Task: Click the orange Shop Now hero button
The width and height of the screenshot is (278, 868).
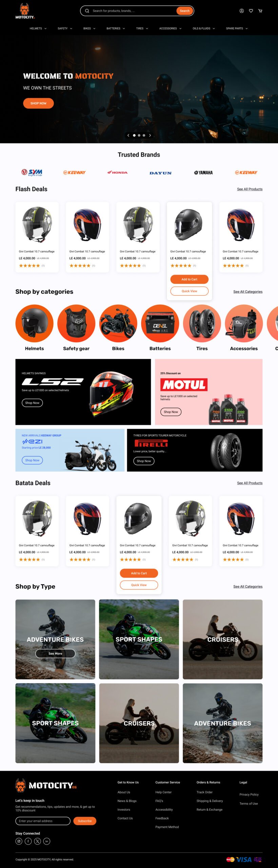Action: 38,103
